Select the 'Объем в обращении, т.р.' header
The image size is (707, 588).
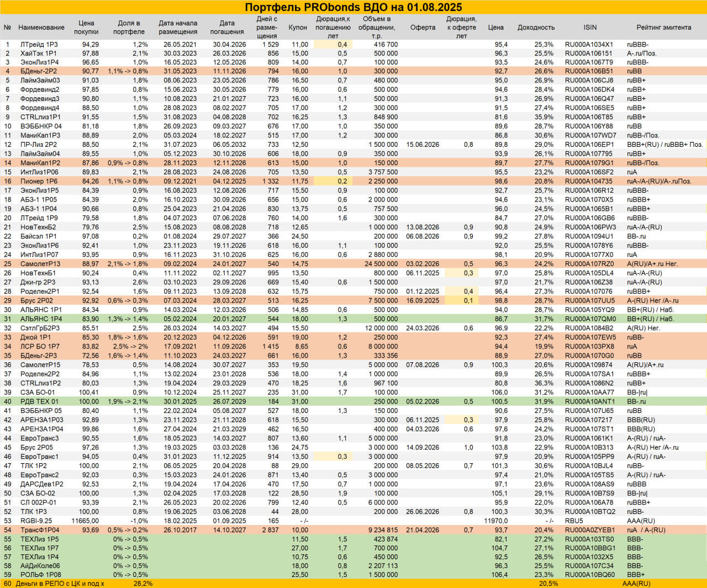point(377,28)
